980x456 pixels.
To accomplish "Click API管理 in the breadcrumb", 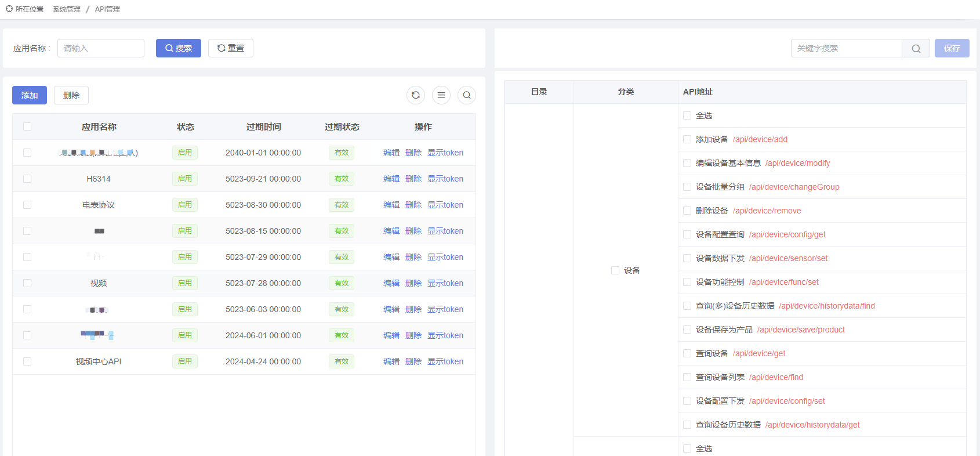I will (x=107, y=9).
